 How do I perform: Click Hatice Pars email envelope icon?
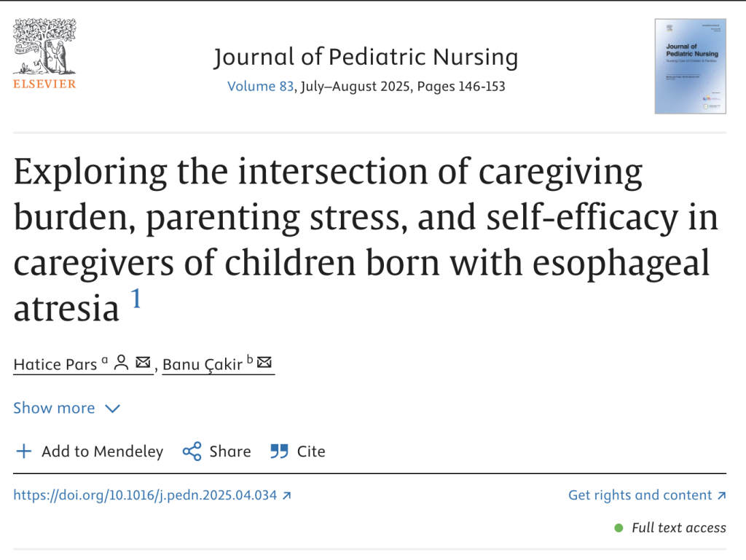(143, 362)
